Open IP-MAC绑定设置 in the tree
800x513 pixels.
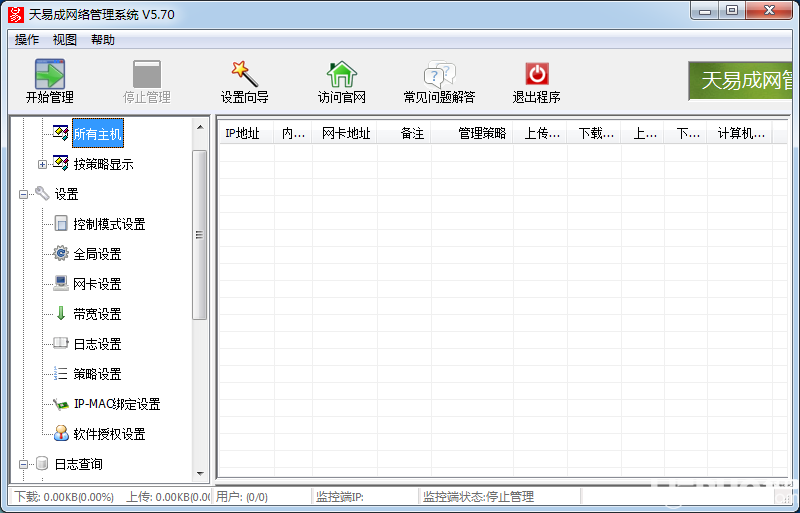(117, 404)
